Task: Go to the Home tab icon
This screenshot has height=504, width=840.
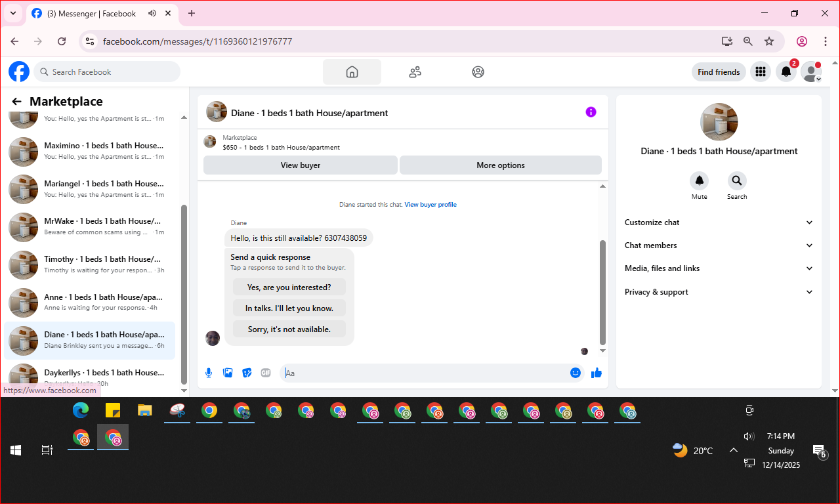Action: click(x=352, y=72)
